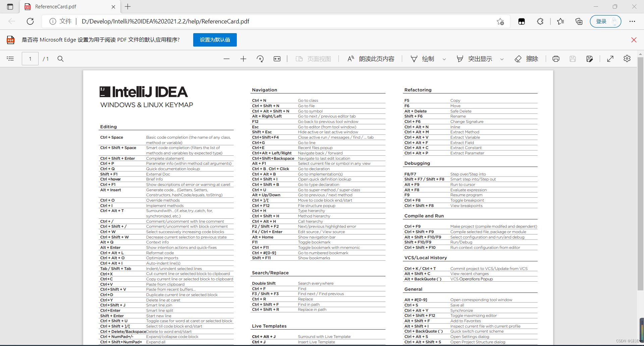644x346 pixels.
Task: Click the address bar URL
Action: tap(165, 21)
